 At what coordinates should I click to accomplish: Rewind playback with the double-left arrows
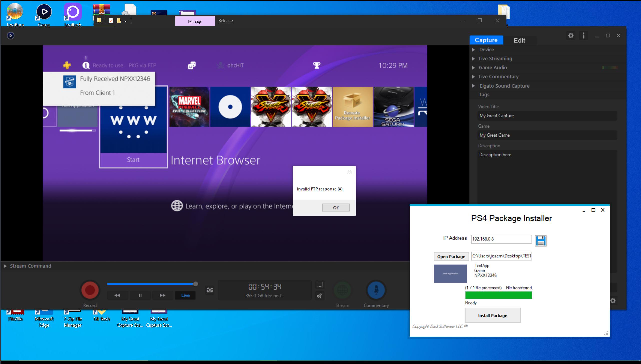117,295
